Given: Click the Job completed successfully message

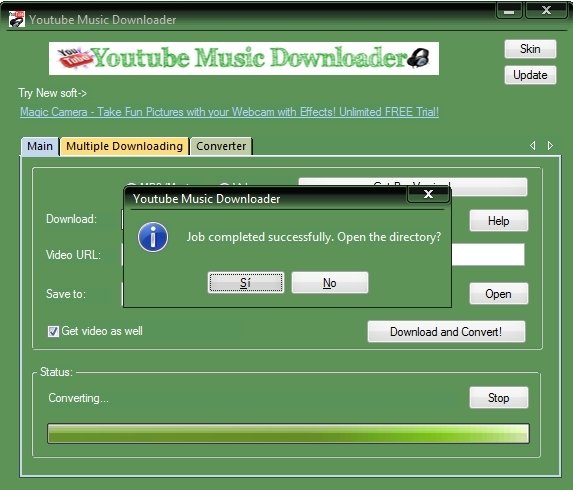Looking at the screenshot, I should (x=314, y=237).
